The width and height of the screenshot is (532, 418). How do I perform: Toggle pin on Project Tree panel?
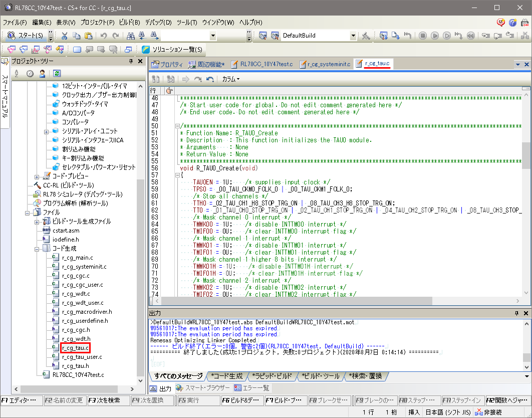pos(132,61)
